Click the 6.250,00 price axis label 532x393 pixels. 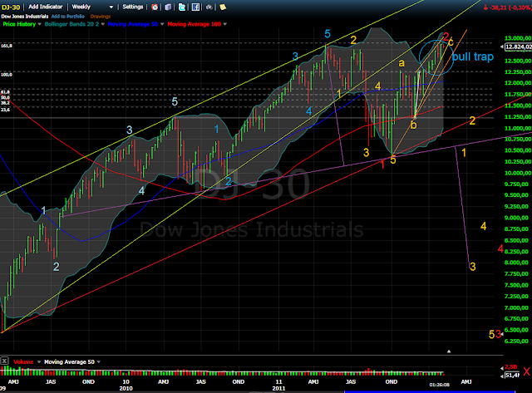517,341
